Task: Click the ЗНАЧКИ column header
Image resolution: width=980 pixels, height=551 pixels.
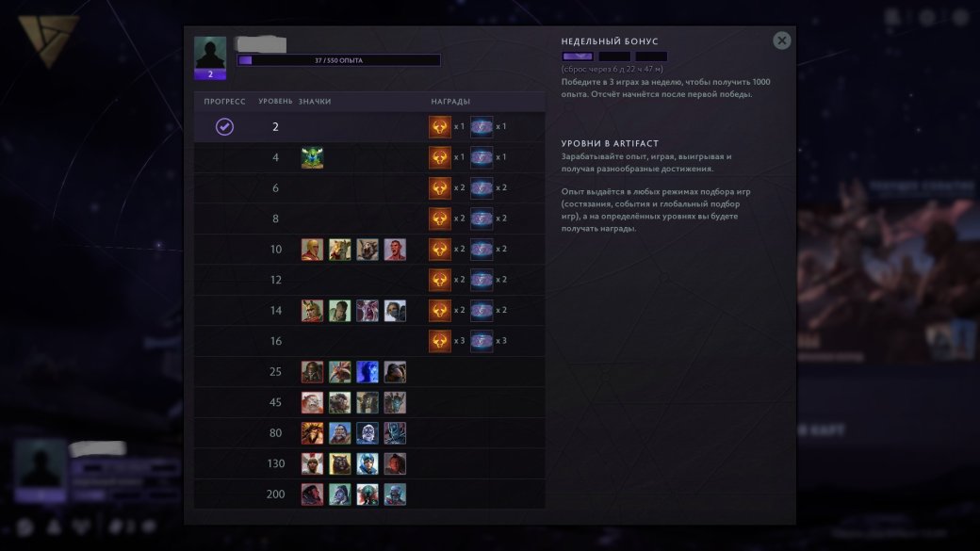Action: [x=315, y=101]
